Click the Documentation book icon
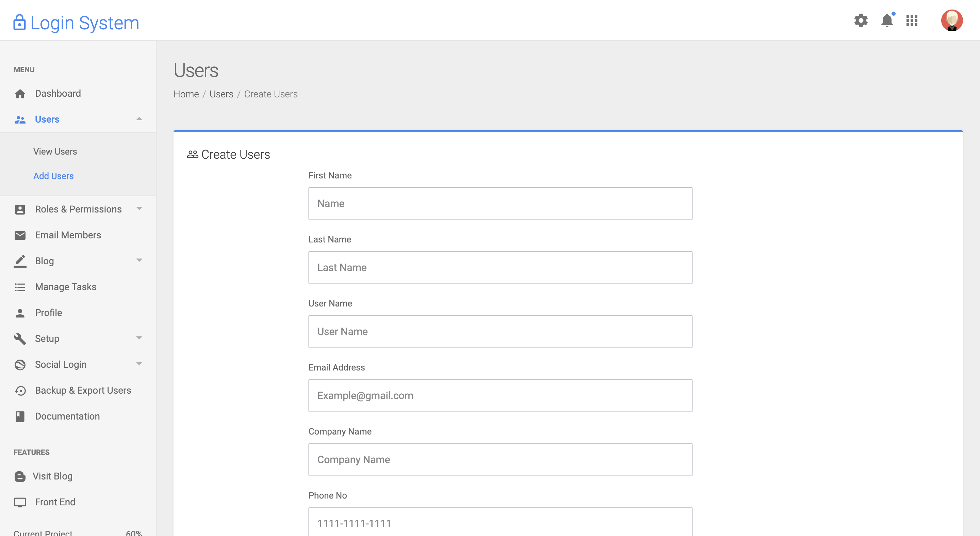This screenshot has height=536, width=980. click(x=20, y=416)
